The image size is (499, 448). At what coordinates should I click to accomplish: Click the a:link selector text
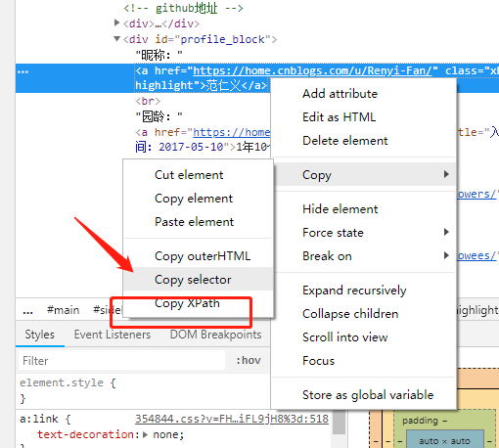coord(39,419)
